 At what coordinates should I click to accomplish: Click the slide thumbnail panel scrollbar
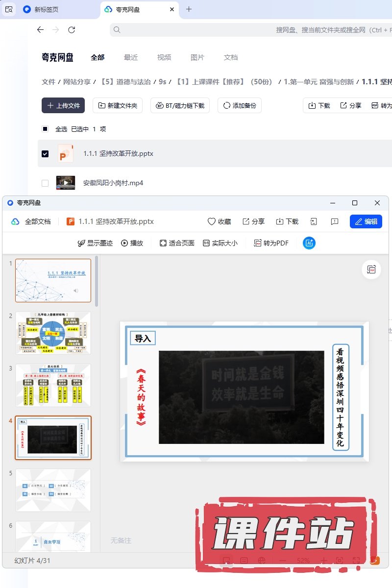tap(97, 282)
